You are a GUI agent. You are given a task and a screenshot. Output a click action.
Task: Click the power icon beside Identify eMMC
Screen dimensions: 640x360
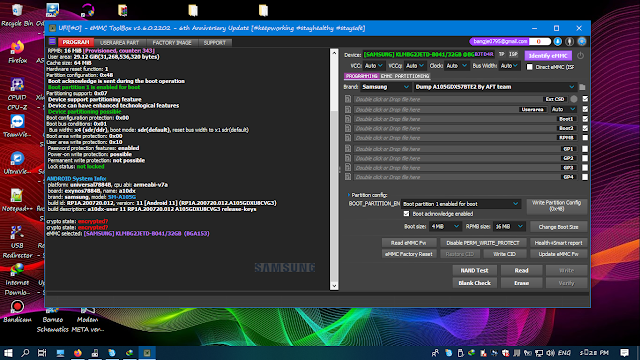click(580, 55)
